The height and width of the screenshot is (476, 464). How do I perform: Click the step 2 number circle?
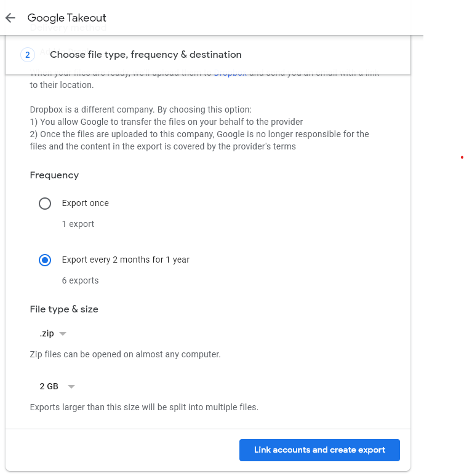pyautogui.click(x=28, y=55)
